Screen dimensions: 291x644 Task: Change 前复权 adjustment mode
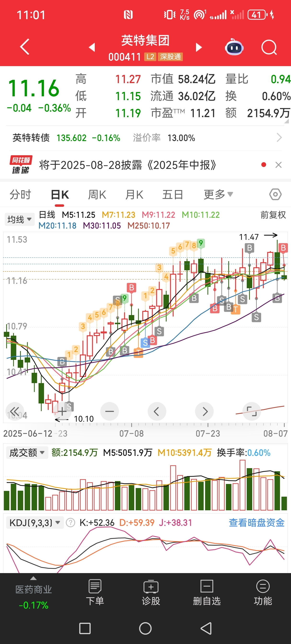coord(273,215)
